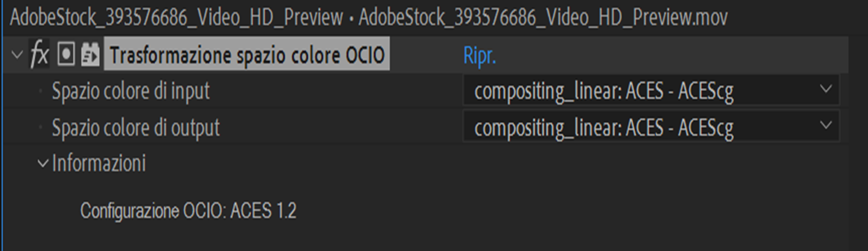
Task: Click the arrow on the output color space menu
Action: coord(826,125)
